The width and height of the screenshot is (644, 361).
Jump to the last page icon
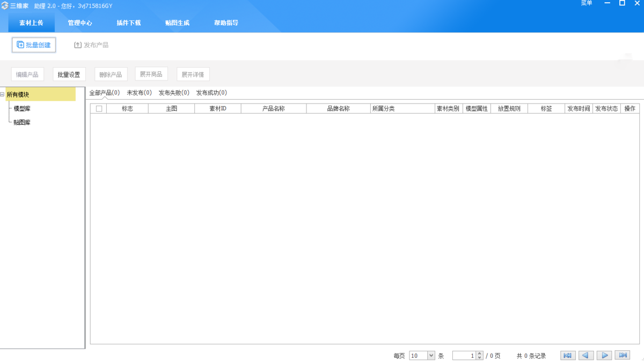coord(622,355)
